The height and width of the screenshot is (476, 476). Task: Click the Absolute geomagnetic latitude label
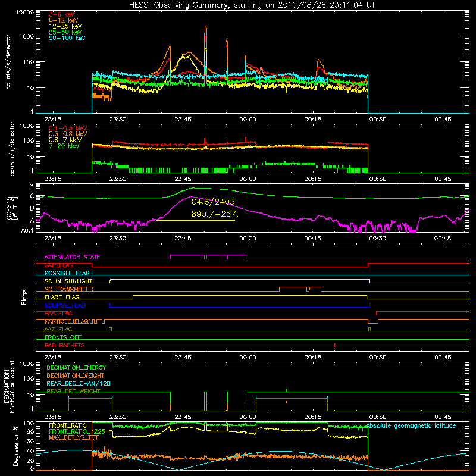[411, 425]
